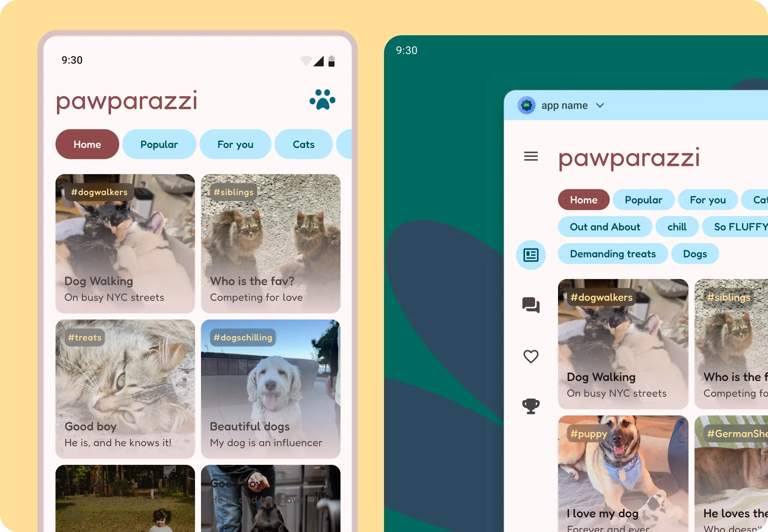768x532 pixels.
Task: Click the 9:30 clock on tablet
Action: [x=406, y=51]
